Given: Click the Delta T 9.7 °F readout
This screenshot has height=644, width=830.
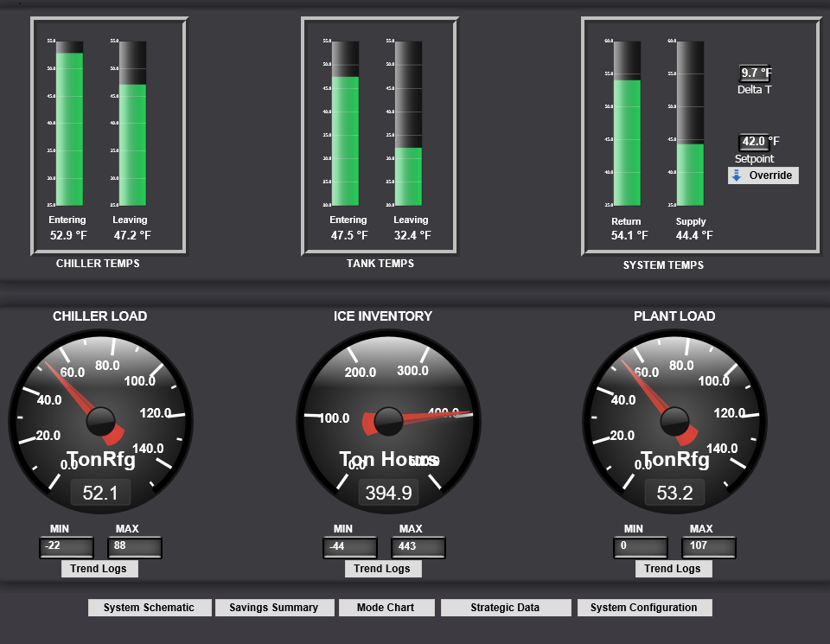Looking at the screenshot, I should (x=752, y=73).
